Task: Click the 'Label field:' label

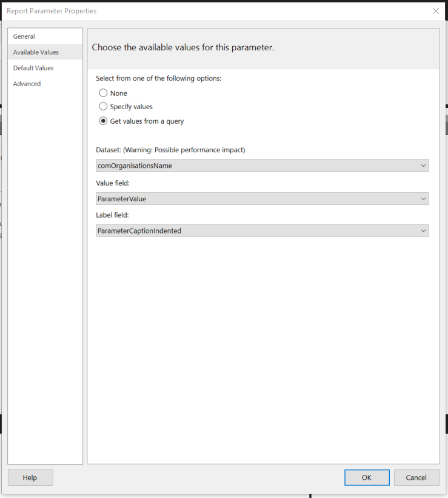Action: [112, 215]
